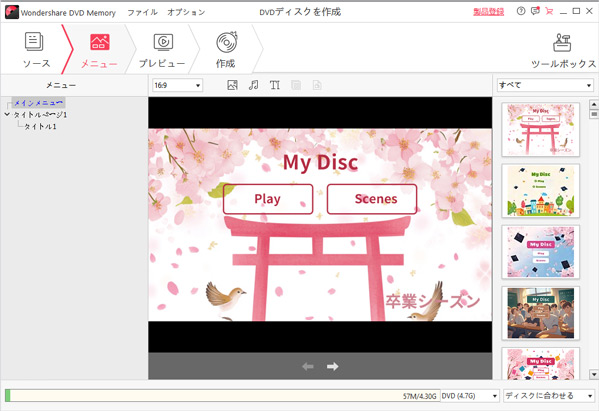Click the disc capacity usage bar
This screenshot has height=411, width=599.
coord(222,396)
